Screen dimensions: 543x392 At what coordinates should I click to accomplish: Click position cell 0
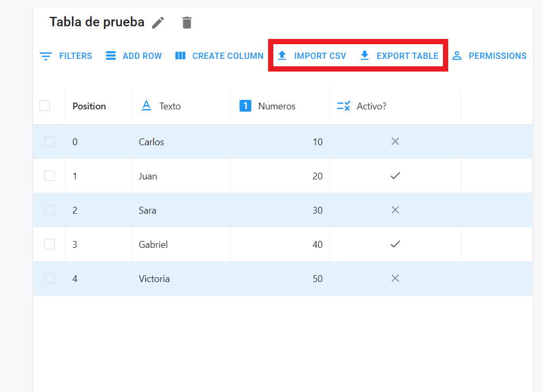pos(98,142)
